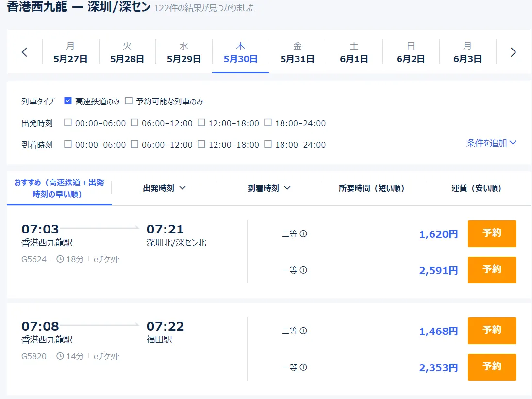Sort results by 所要時間（短い順）
This screenshot has height=399, width=532.
(372, 188)
